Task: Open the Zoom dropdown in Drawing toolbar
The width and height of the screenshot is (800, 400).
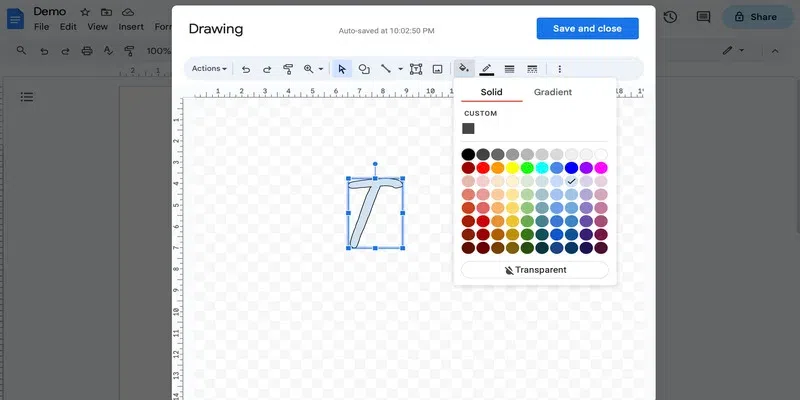Action: click(x=313, y=69)
